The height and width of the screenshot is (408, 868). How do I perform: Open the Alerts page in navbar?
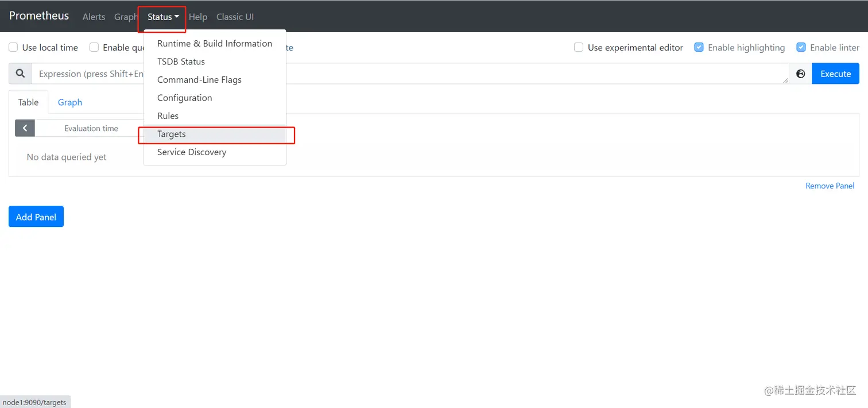click(x=94, y=17)
